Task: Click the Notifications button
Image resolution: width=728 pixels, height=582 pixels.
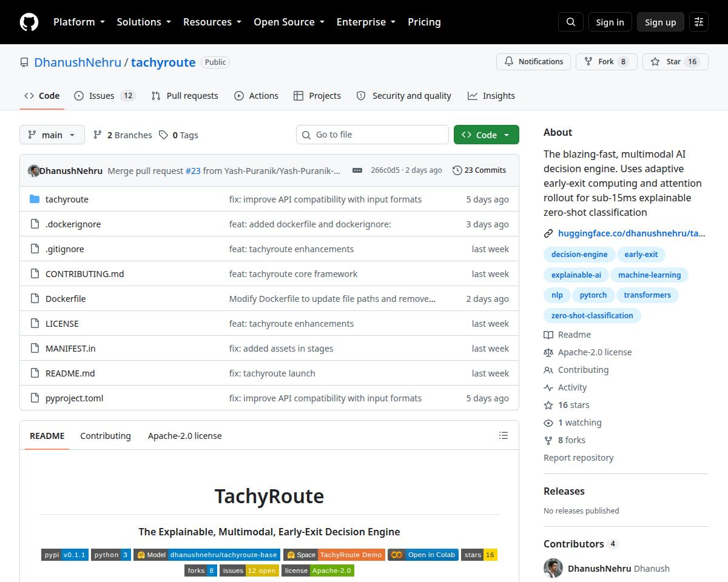Action: coord(534,62)
